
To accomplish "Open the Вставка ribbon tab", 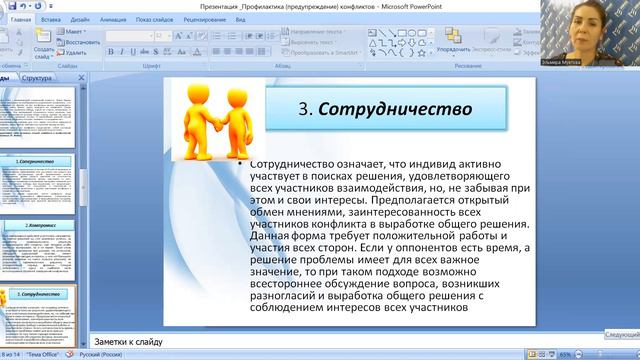I will pyautogui.click(x=51, y=19).
